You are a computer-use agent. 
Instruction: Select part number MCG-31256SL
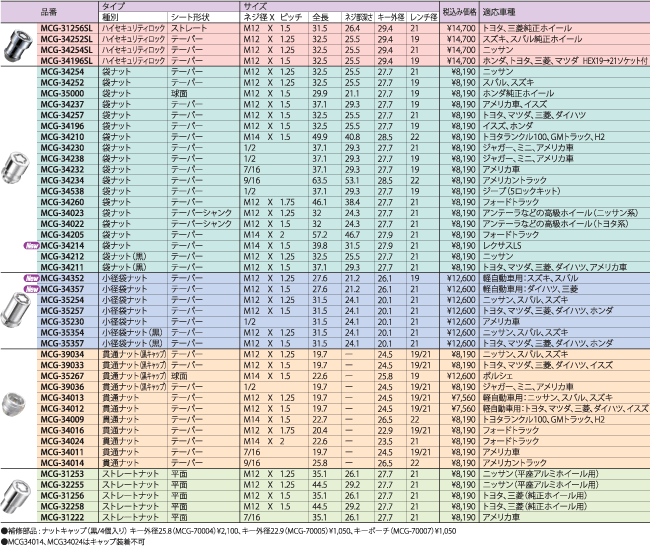click(x=67, y=28)
